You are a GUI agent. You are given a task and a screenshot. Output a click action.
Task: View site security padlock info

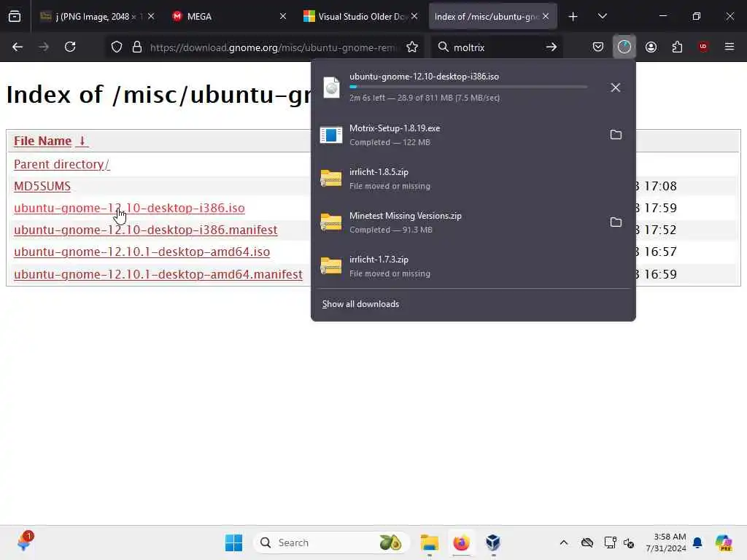click(137, 47)
